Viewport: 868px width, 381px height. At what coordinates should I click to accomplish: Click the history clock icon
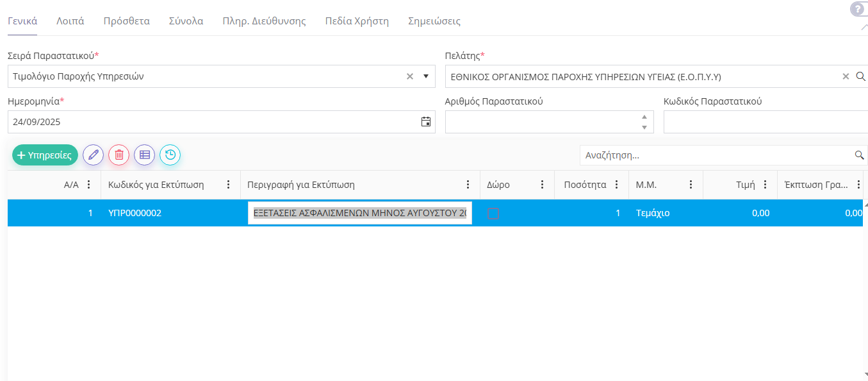tap(170, 155)
